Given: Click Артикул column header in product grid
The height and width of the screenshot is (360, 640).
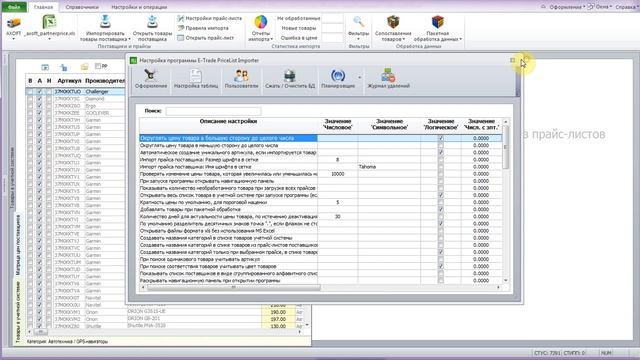Looking at the screenshot, I should pyautogui.click(x=69, y=81).
